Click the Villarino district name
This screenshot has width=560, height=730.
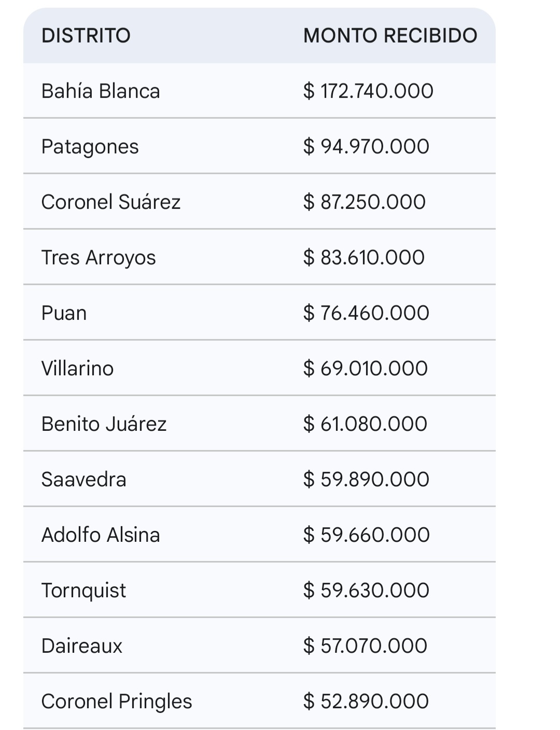click(77, 369)
